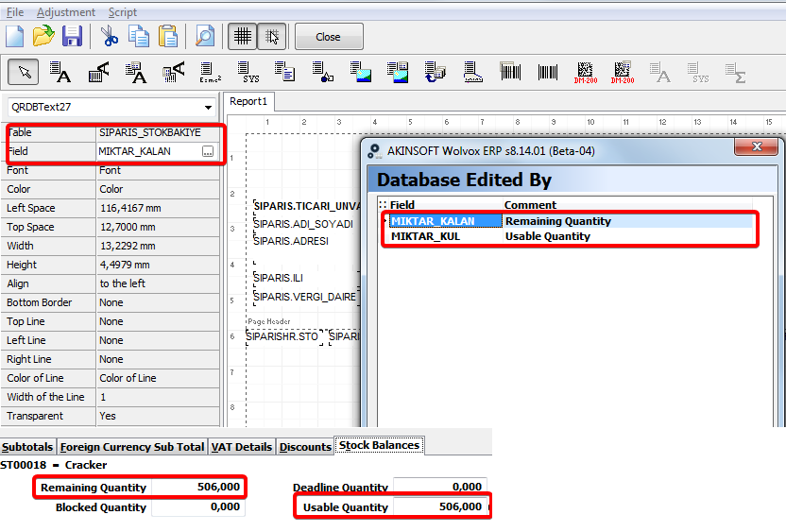The width and height of the screenshot is (786, 532).
Task: Select the greyed-out label A tool
Action: pyautogui.click(x=660, y=72)
